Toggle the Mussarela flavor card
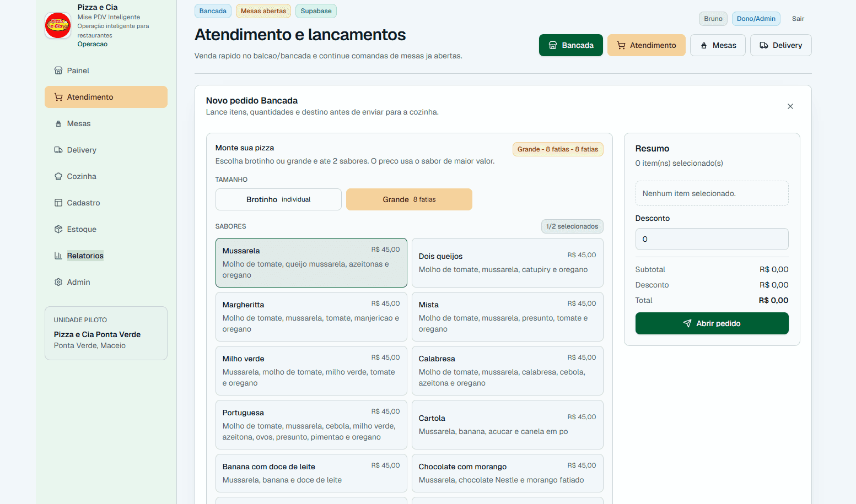Viewport: 856px width, 504px height. pos(311,263)
